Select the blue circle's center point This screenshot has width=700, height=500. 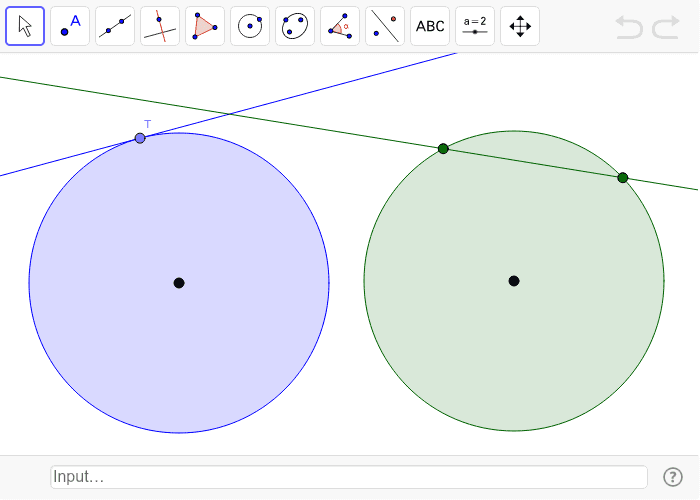point(179,283)
